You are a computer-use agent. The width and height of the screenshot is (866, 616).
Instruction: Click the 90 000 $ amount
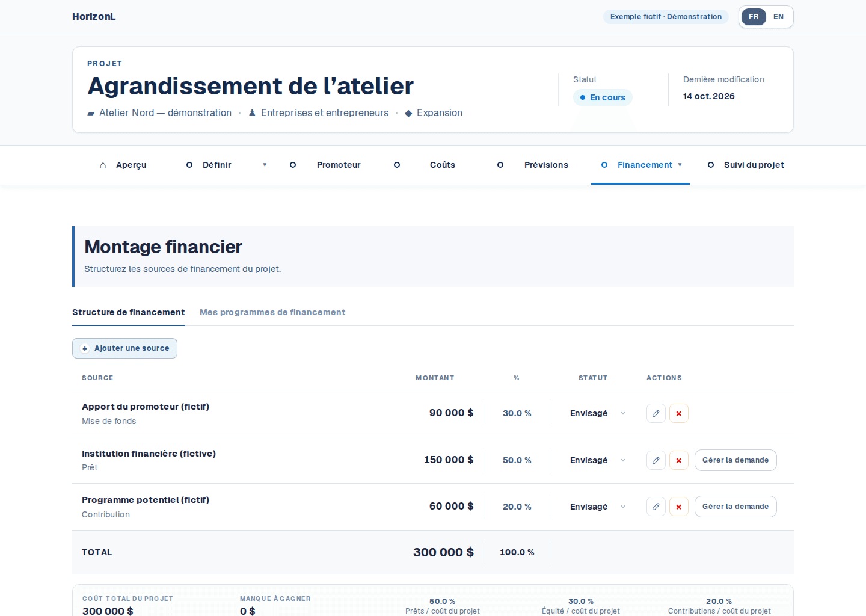coord(451,413)
